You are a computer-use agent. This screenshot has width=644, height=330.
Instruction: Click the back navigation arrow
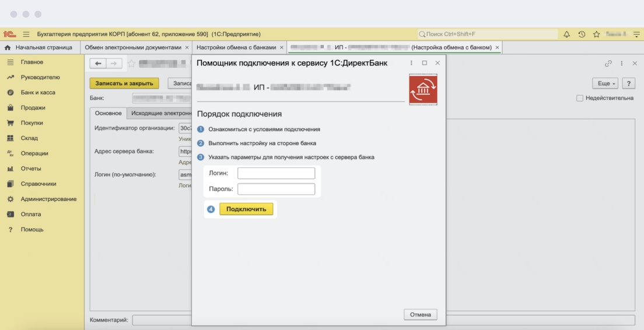[x=98, y=64]
